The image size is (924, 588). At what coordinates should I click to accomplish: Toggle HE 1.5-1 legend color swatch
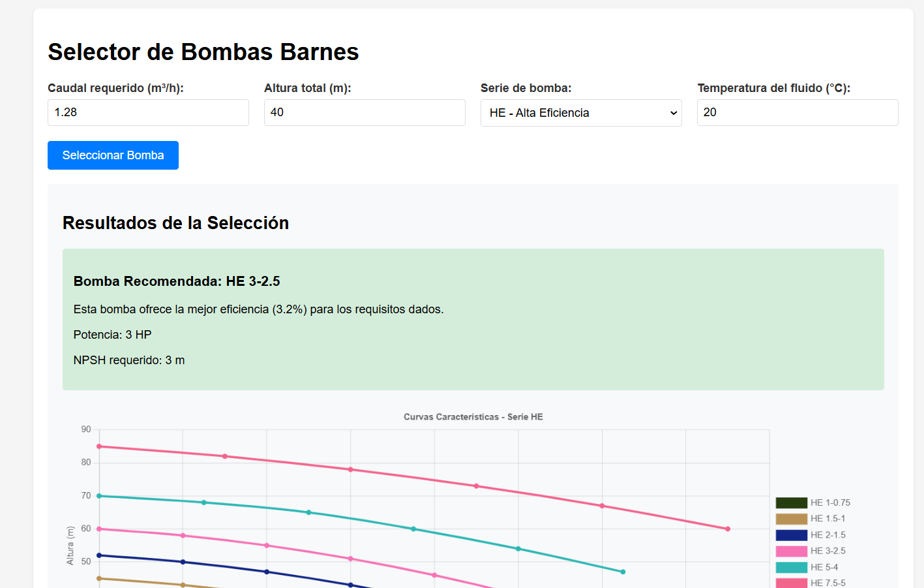791,519
